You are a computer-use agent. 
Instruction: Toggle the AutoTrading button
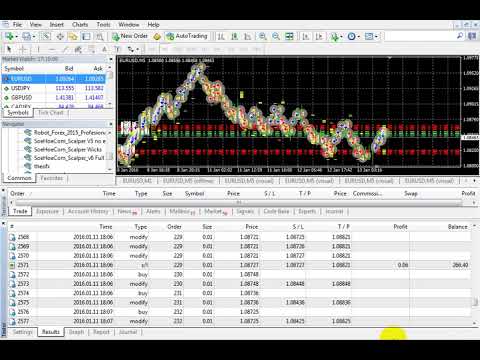[x=187, y=36]
